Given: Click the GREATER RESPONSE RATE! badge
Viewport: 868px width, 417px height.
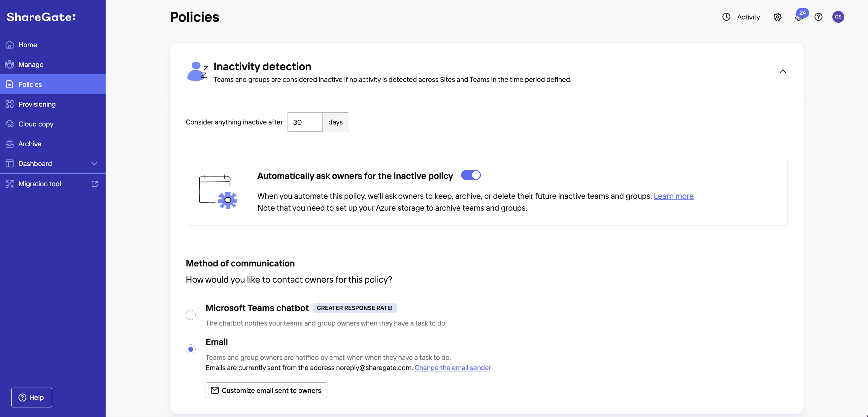Looking at the screenshot, I should (x=354, y=308).
